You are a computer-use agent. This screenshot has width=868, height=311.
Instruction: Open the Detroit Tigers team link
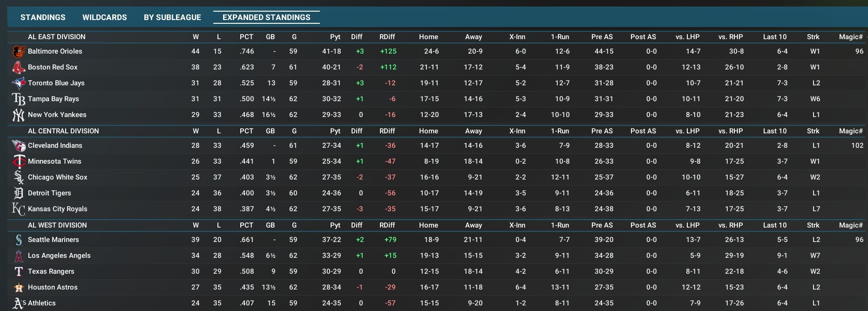pyautogui.click(x=49, y=193)
